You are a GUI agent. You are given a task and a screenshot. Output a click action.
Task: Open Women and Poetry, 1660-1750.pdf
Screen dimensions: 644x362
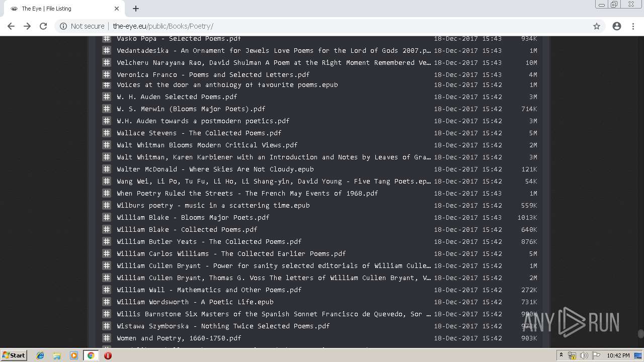point(179,338)
